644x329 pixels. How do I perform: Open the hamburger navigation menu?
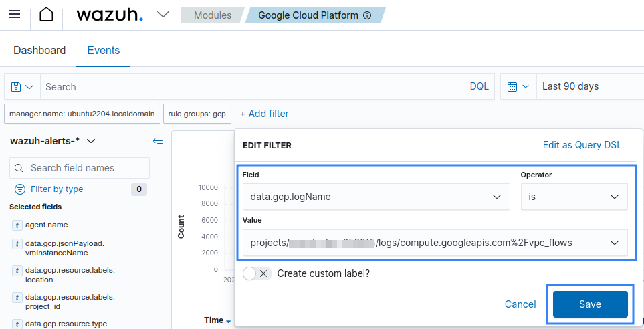(15, 15)
